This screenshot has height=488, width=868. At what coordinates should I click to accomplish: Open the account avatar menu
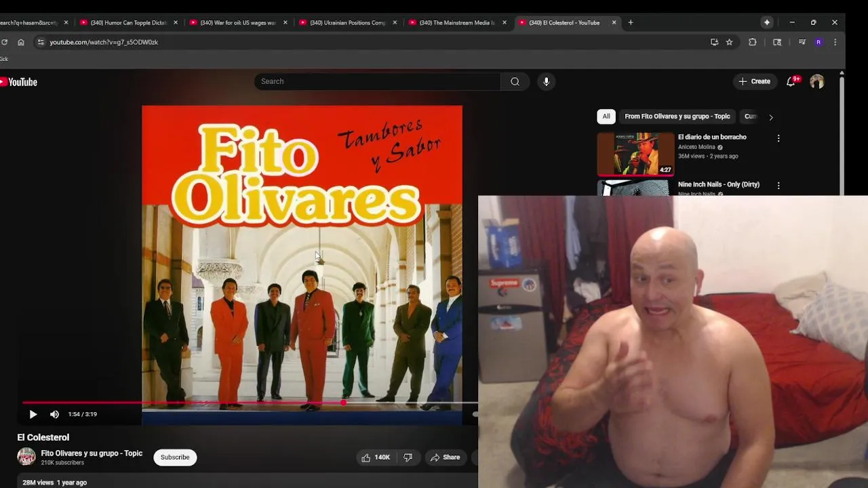tap(817, 81)
